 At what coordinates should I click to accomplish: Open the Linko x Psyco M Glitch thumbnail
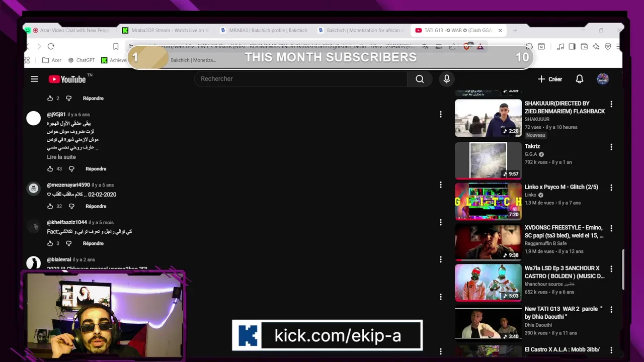click(488, 201)
